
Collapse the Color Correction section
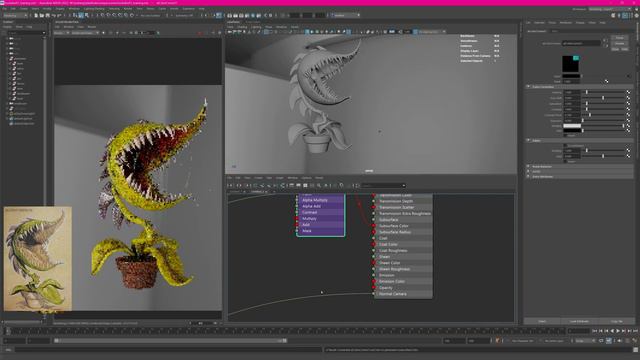[x=528, y=87]
